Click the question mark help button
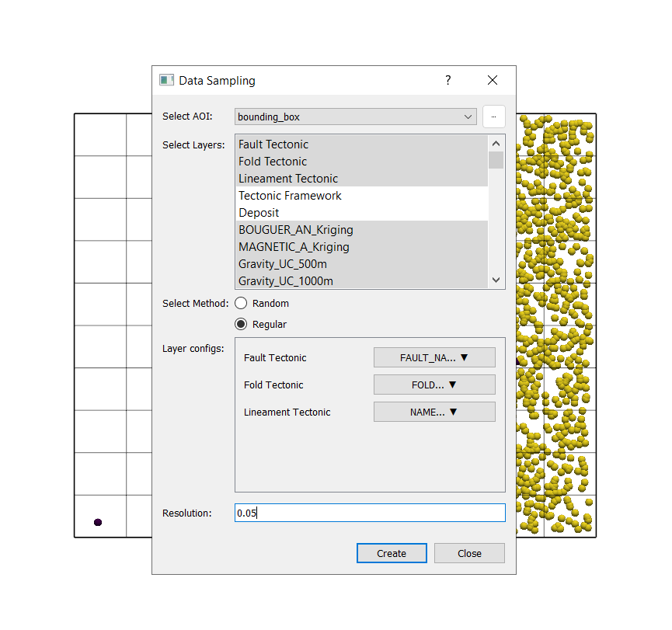 click(447, 80)
